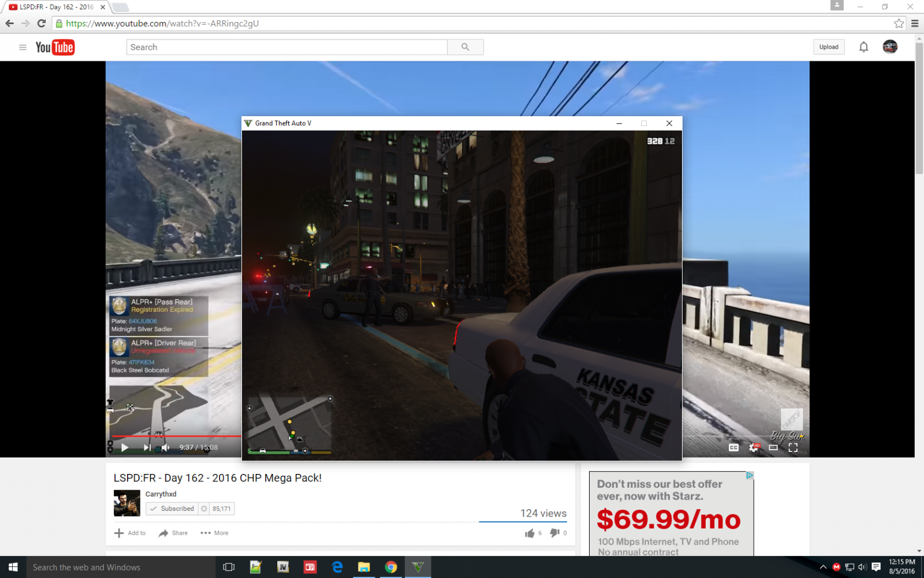924x578 pixels.
Task: Open the Share option below video
Action: [x=173, y=533]
